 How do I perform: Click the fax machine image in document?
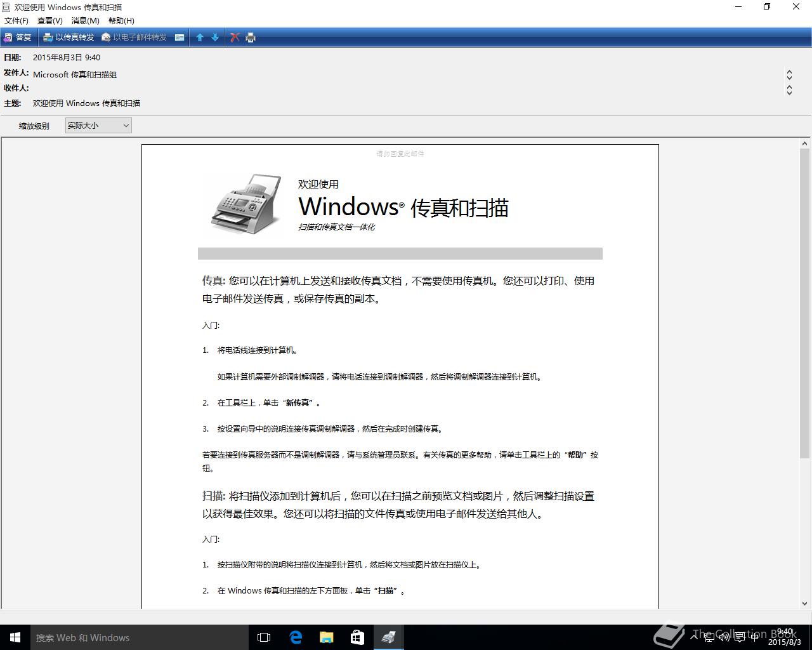click(247, 203)
